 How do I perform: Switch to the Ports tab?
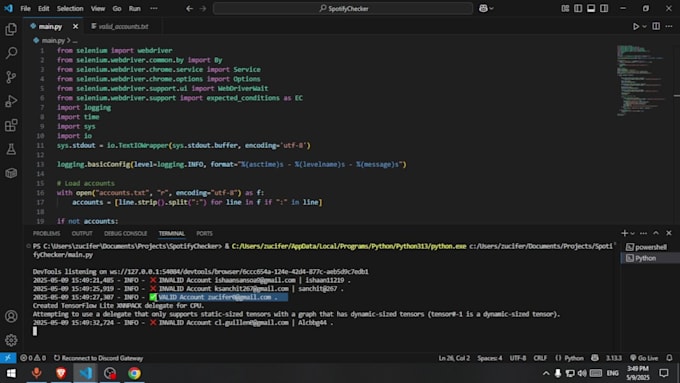(x=204, y=233)
